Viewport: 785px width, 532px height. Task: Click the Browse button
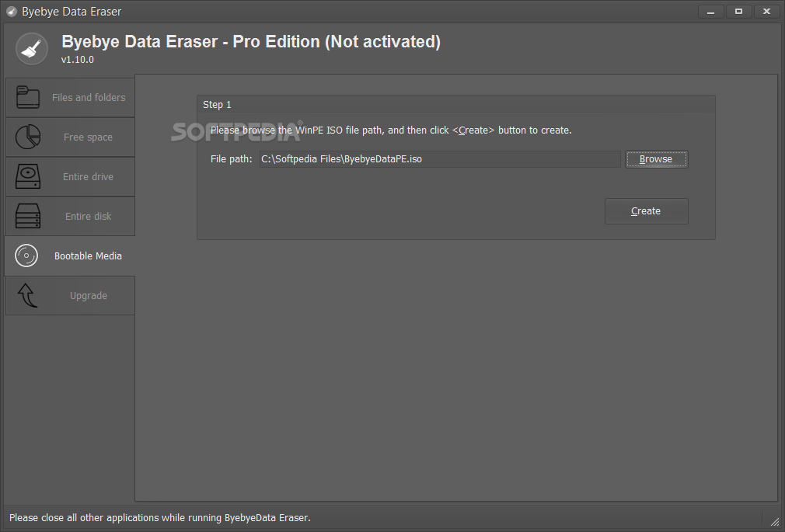pos(656,159)
